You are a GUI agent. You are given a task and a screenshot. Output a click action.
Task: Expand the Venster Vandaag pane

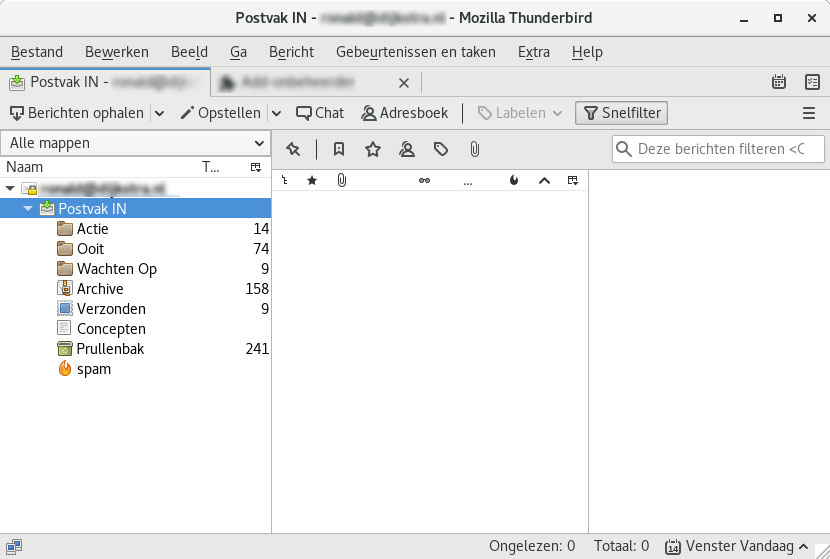point(737,546)
